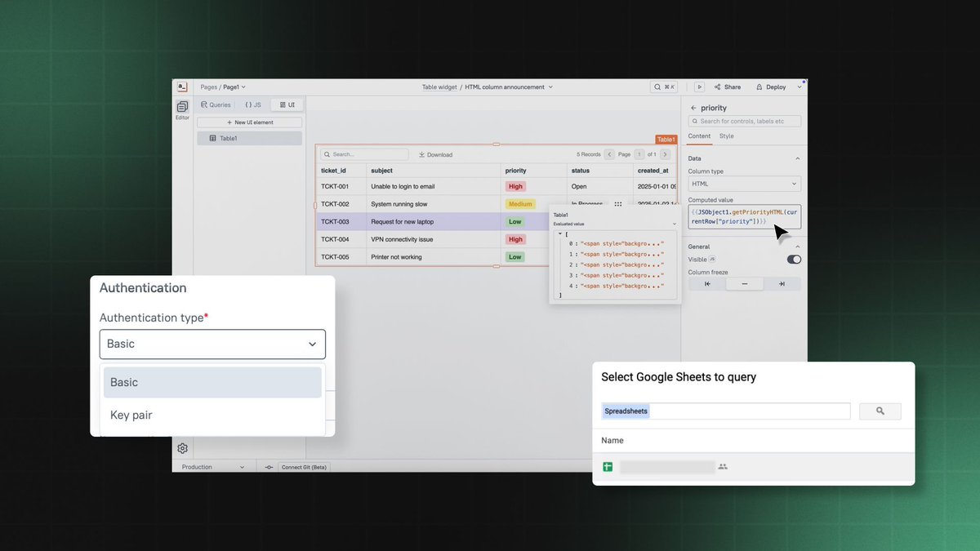
Task: Click the back arrow next to priority
Action: [x=693, y=108]
